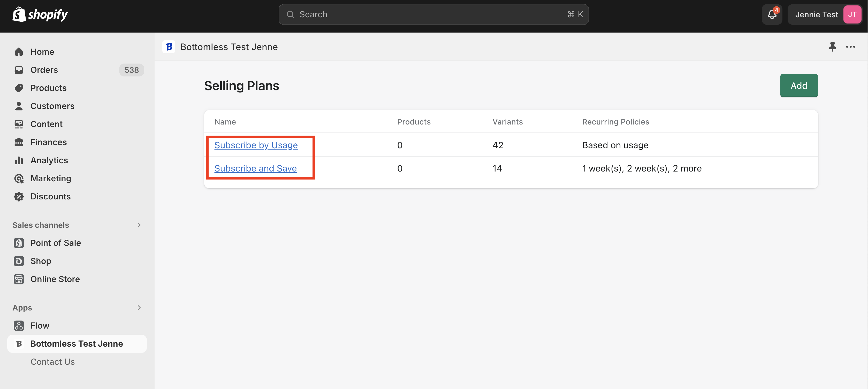Click the Discounts badge icon
The image size is (868, 389).
point(19,196)
